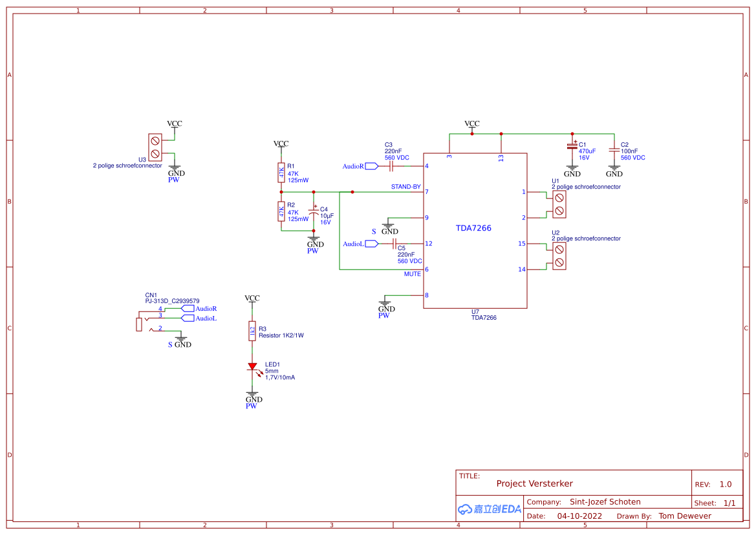Click the STAND-BY pin label on pin 7
This screenshot has height=535, width=756.
405,186
